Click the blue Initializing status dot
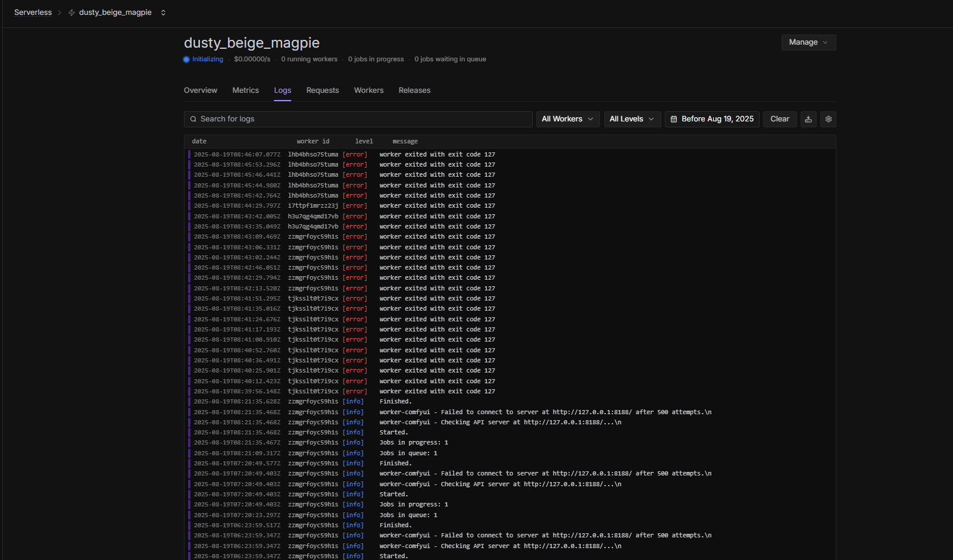The width and height of the screenshot is (953, 560). tap(186, 60)
